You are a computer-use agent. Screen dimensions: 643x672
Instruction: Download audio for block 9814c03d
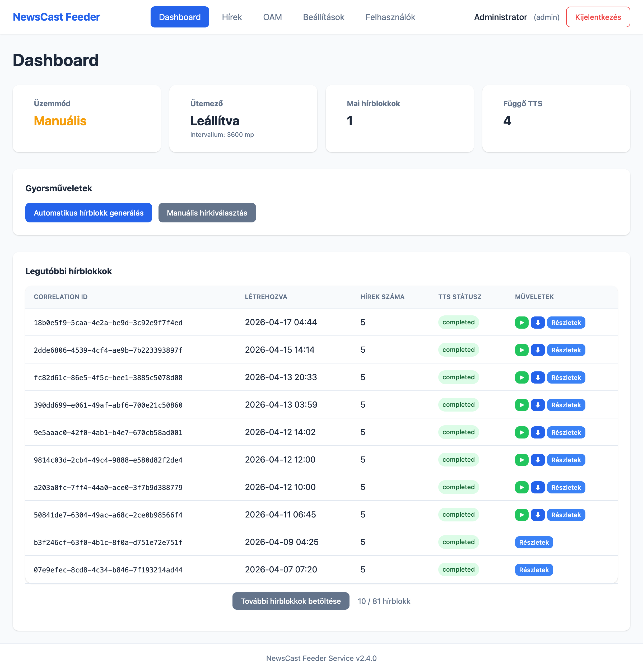tap(537, 460)
